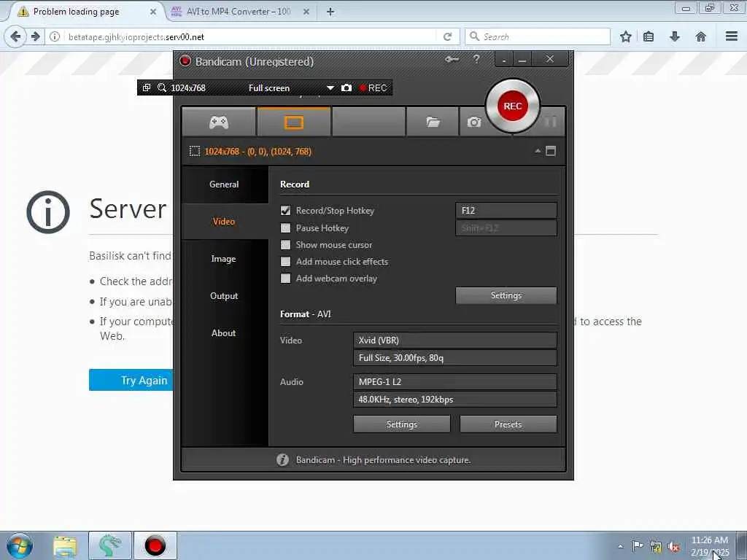This screenshot has height=560, width=747.
Task: Click the browser Search box
Action: click(538, 36)
